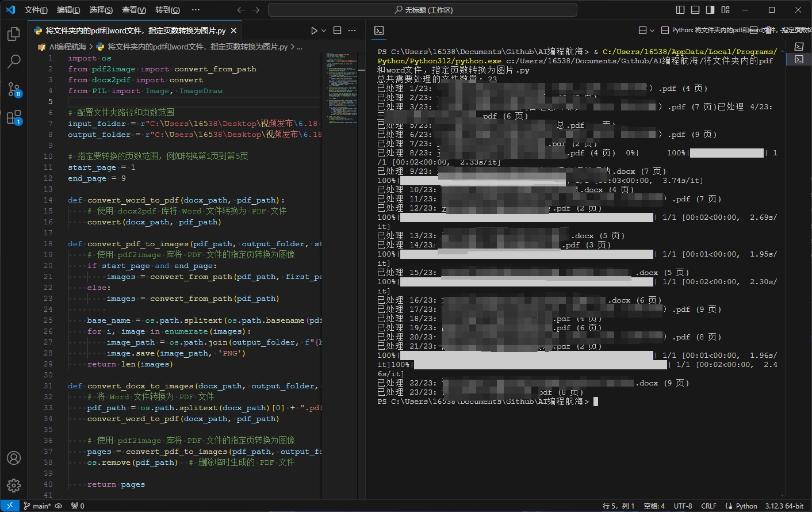Open the 选择(S) menu
This screenshot has width=812, height=512.
[101, 10]
